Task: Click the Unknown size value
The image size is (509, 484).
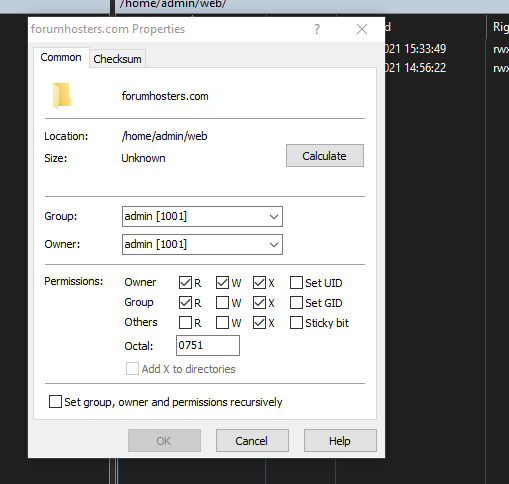Action: pyautogui.click(x=143, y=158)
